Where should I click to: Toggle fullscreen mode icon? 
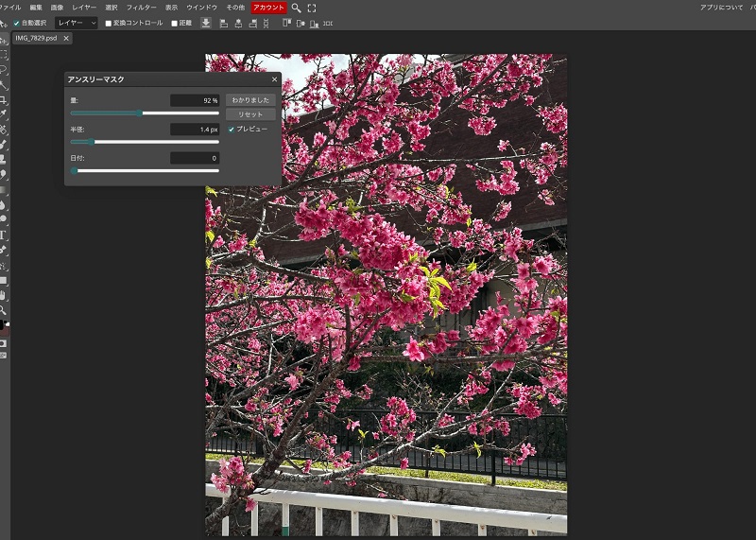pyautogui.click(x=312, y=8)
